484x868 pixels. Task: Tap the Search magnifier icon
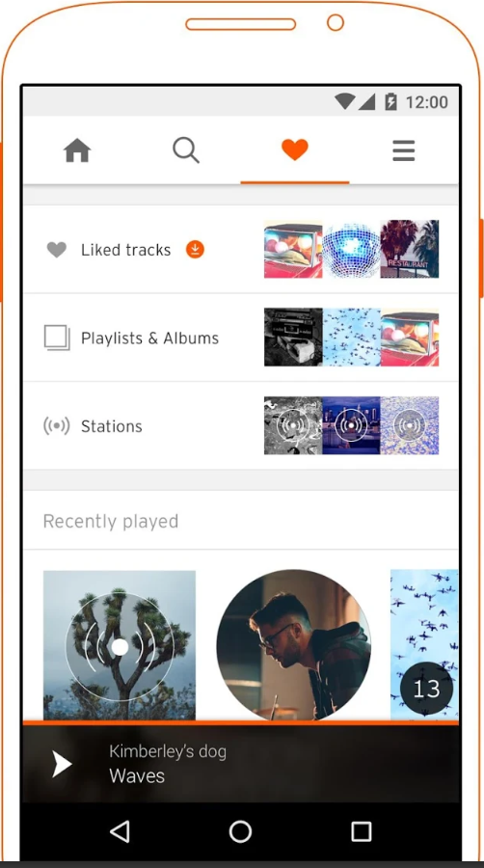click(186, 150)
